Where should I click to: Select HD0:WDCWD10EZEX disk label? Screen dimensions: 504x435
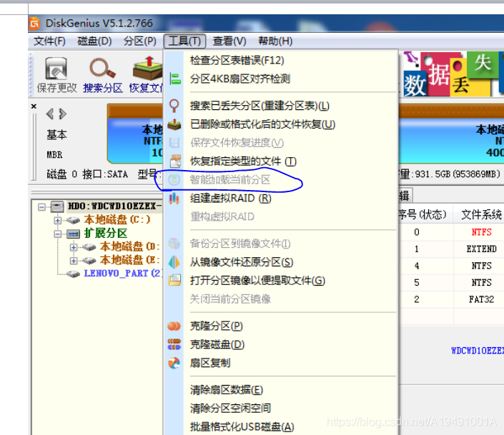[115, 206]
